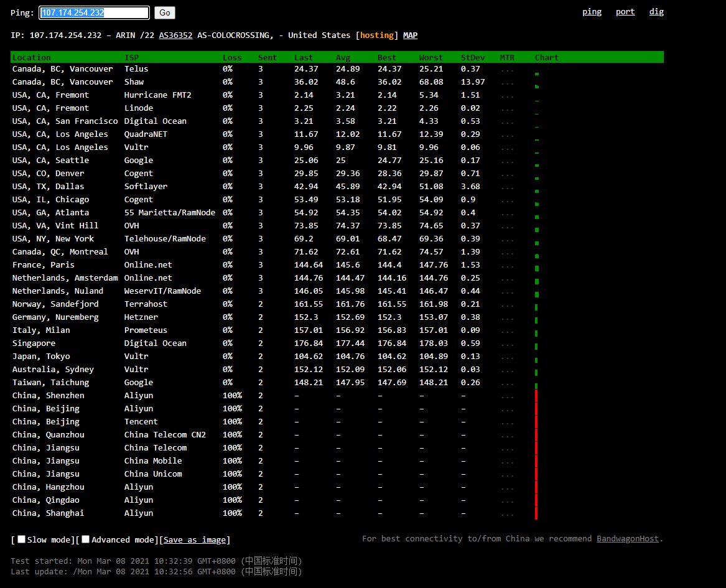Open MTR dots for Vancouver Telus row

click(x=507, y=70)
